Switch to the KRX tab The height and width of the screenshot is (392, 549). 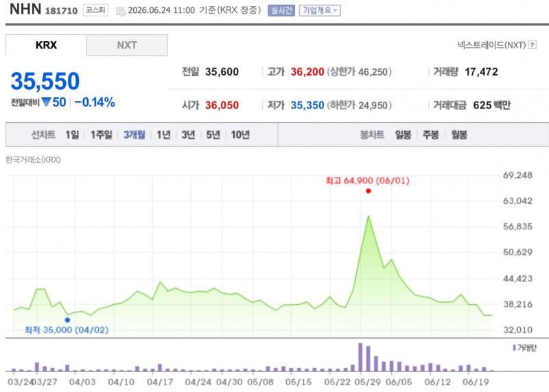pyautogui.click(x=46, y=45)
